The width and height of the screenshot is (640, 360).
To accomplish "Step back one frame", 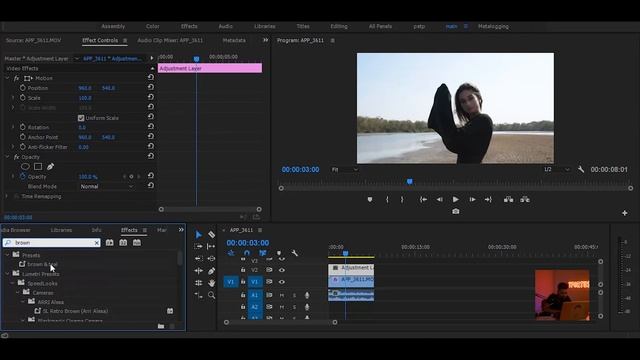I will click(x=439, y=200).
